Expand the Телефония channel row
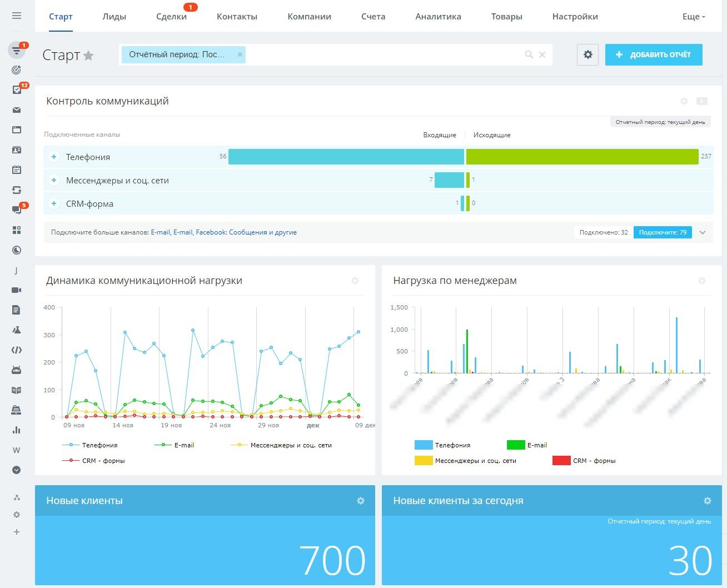Screen dimensions: 727x588 (54, 157)
